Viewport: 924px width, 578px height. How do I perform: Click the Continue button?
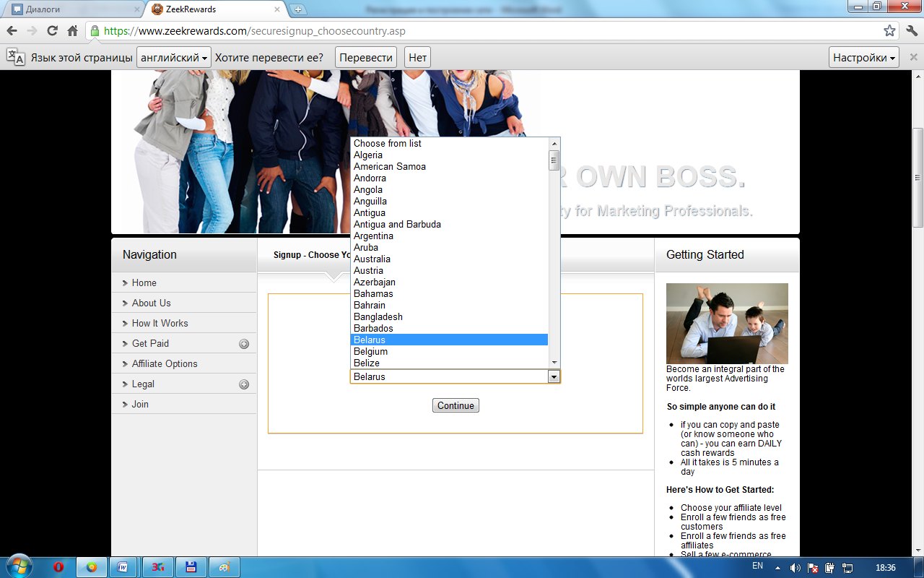[456, 405]
